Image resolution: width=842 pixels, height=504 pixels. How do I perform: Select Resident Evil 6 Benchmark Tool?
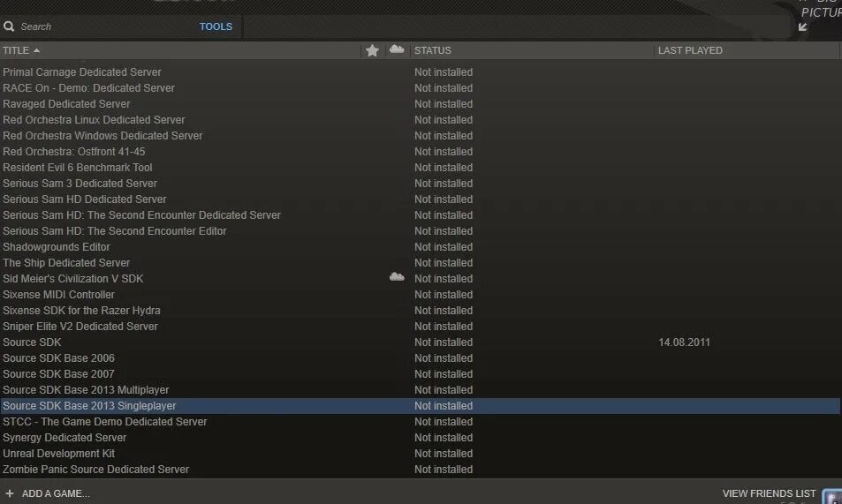tap(78, 168)
